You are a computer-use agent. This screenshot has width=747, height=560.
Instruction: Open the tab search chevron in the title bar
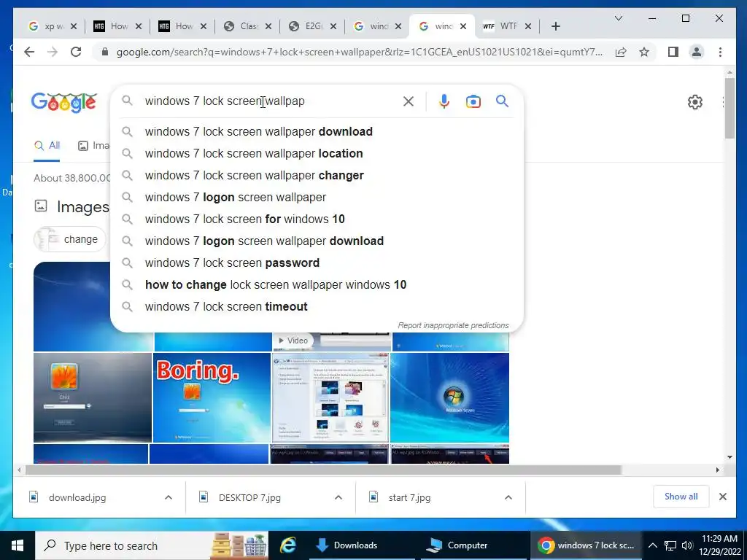[x=619, y=18]
